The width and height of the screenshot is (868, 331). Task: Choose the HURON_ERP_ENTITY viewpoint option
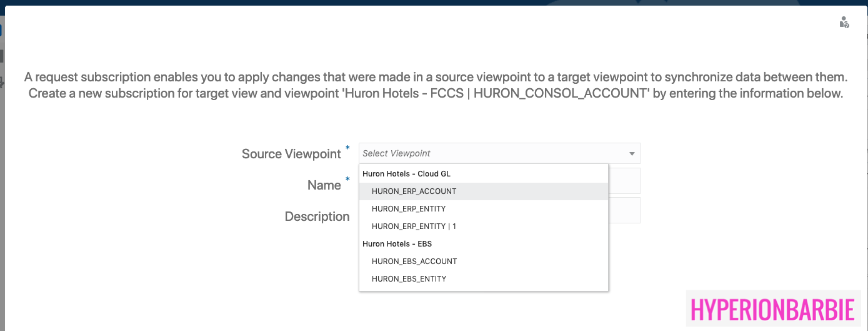(x=408, y=209)
